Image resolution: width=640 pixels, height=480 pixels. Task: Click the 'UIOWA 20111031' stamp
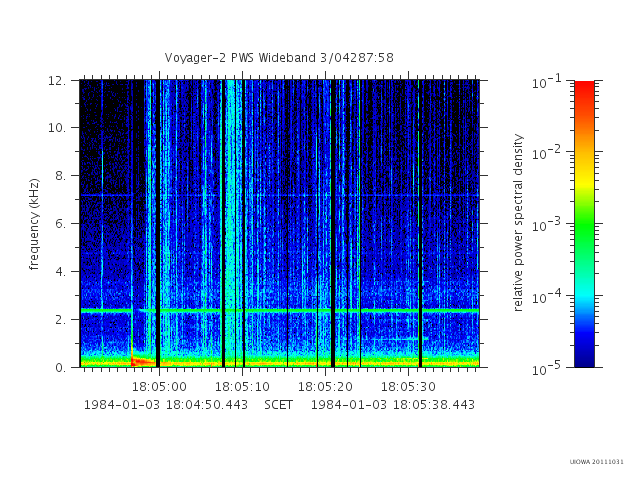596,462
